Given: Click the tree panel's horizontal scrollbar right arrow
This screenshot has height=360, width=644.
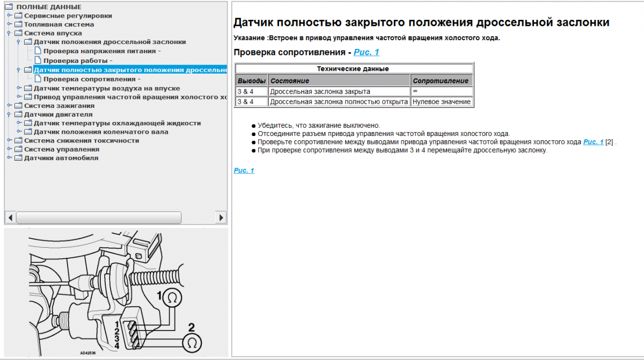Looking at the screenshot, I should [221, 217].
